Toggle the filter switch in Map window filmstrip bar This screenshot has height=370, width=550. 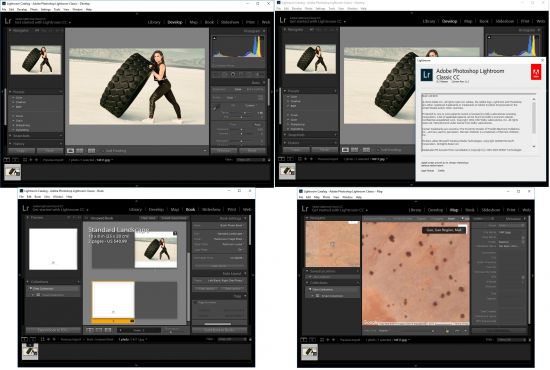530,339
